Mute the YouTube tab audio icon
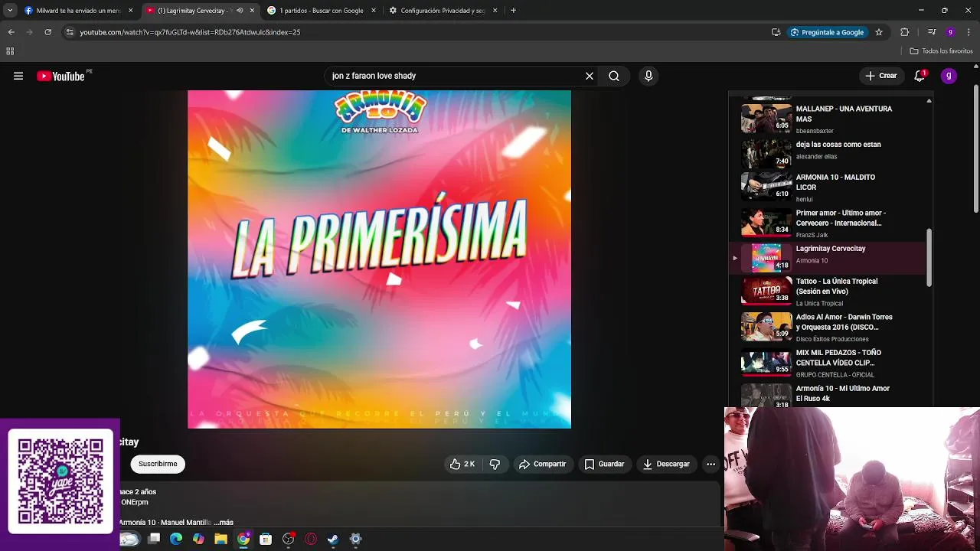 tap(240, 11)
